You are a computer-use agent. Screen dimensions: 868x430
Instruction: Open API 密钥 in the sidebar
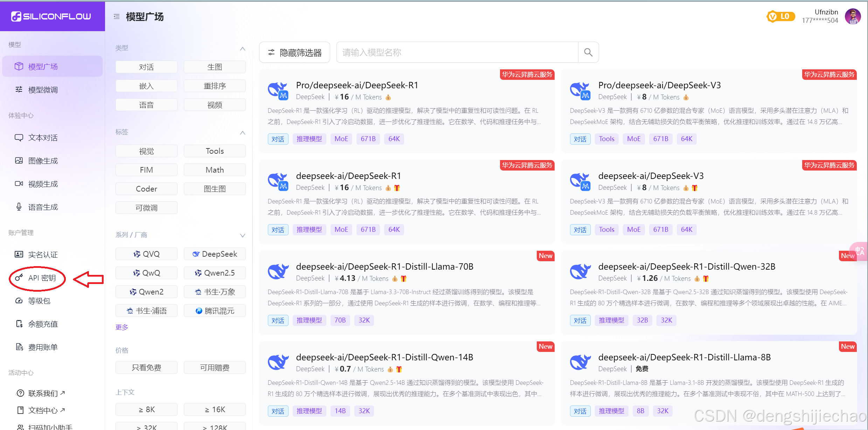(x=42, y=278)
